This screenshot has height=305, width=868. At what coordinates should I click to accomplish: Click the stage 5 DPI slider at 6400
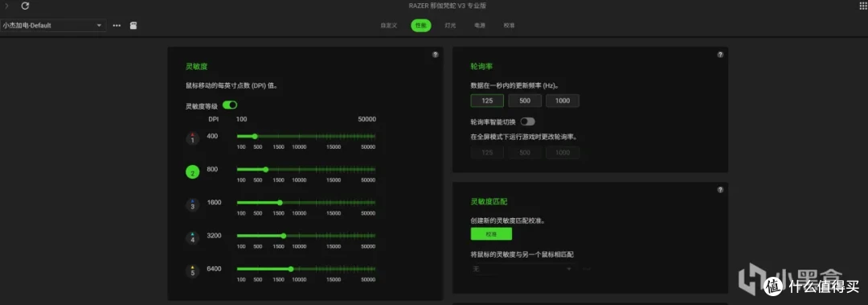(x=306, y=269)
